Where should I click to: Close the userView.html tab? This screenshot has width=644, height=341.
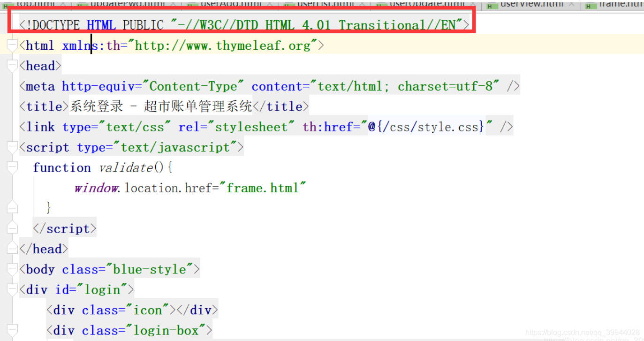[x=572, y=5]
